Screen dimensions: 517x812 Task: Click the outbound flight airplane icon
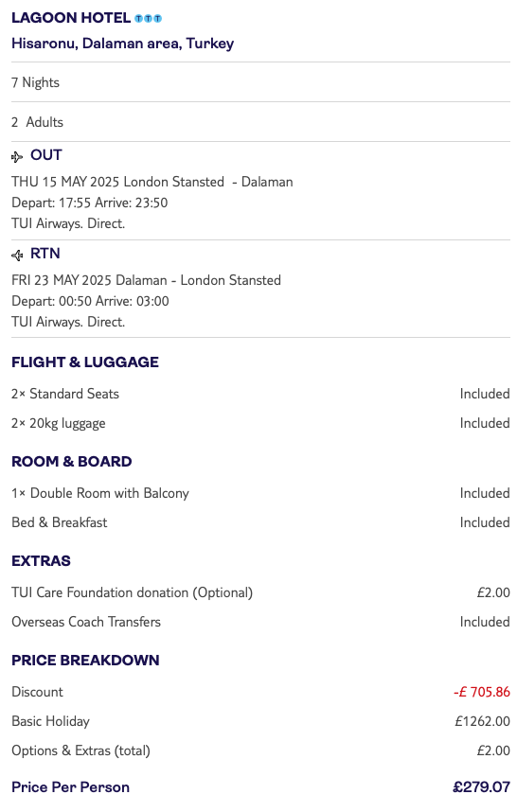pos(17,156)
